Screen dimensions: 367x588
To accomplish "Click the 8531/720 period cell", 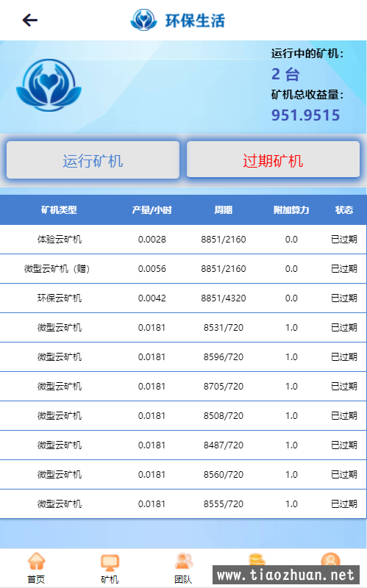I will click(224, 328).
